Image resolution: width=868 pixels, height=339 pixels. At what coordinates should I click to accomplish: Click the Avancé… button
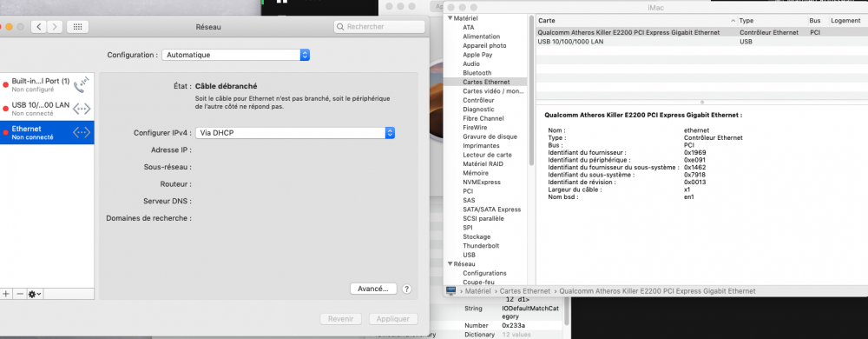pyautogui.click(x=373, y=289)
